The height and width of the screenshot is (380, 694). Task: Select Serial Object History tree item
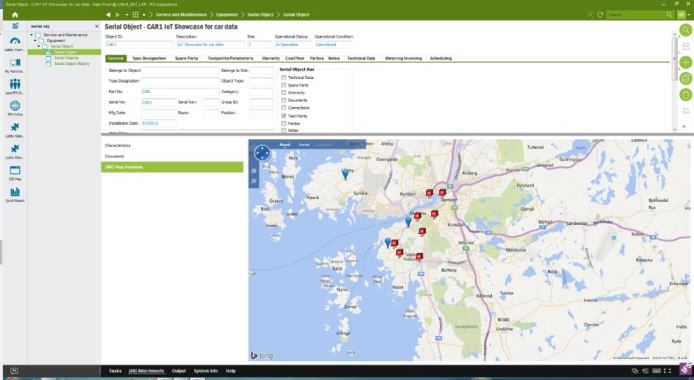click(x=72, y=64)
